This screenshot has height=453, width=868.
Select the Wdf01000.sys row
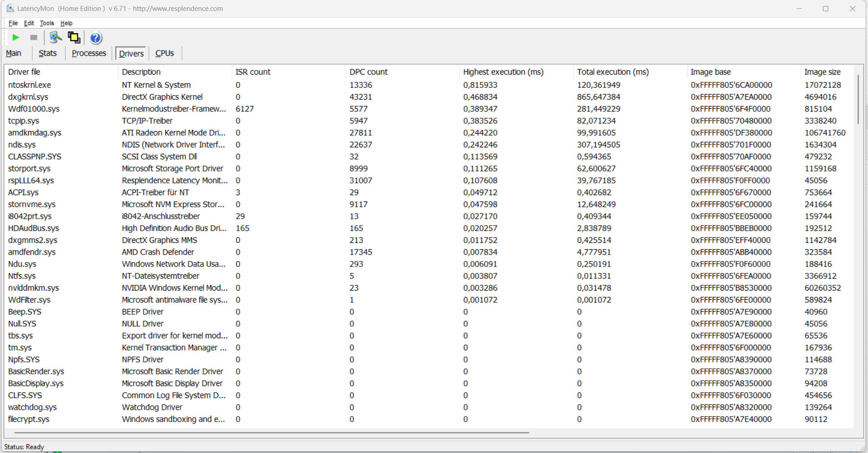click(x=429, y=109)
